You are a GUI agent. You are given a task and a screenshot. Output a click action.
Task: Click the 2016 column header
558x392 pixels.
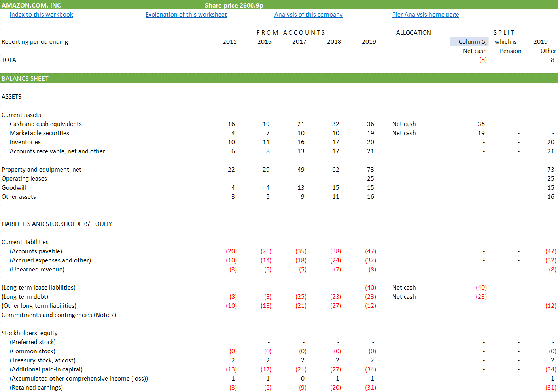(x=264, y=42)
